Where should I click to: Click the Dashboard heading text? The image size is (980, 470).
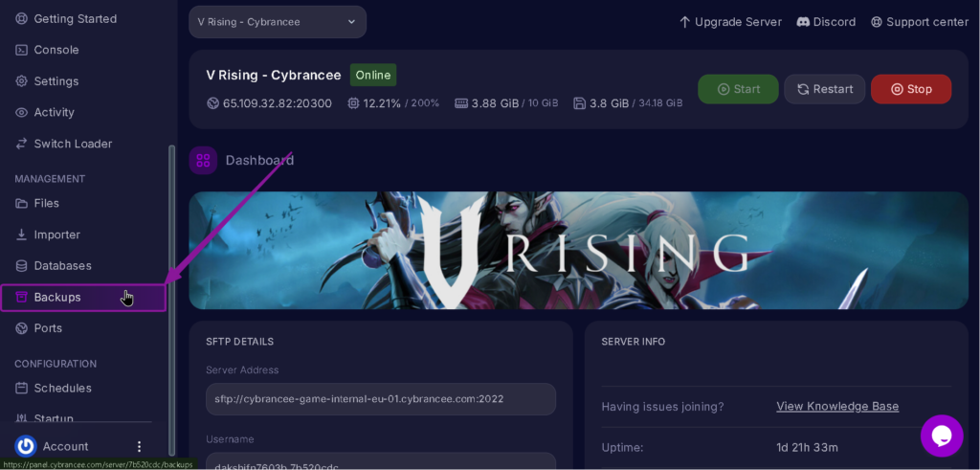(x=259, y=160)
